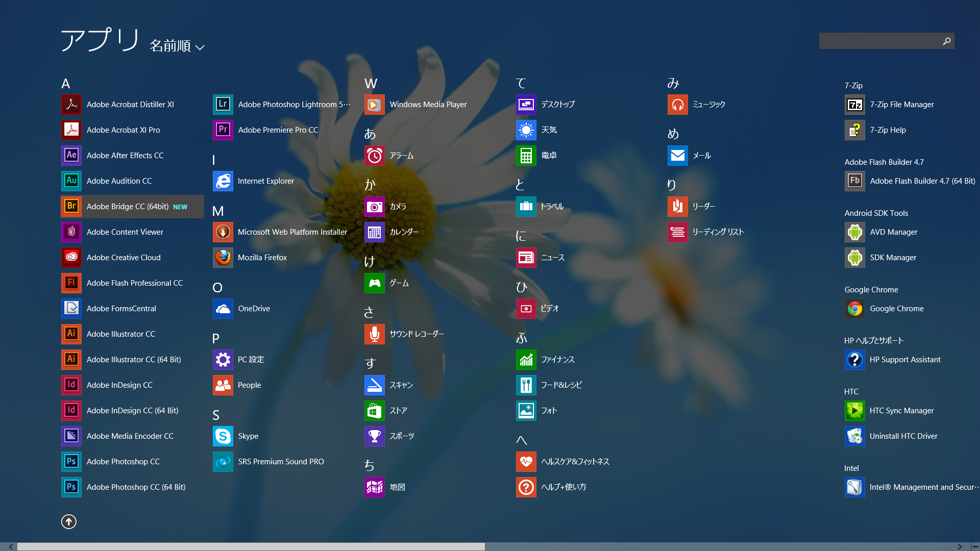Open アラーム alarm app icon
Image resolution: width=980 pixels, height=551 pixels.
point(374,156)
